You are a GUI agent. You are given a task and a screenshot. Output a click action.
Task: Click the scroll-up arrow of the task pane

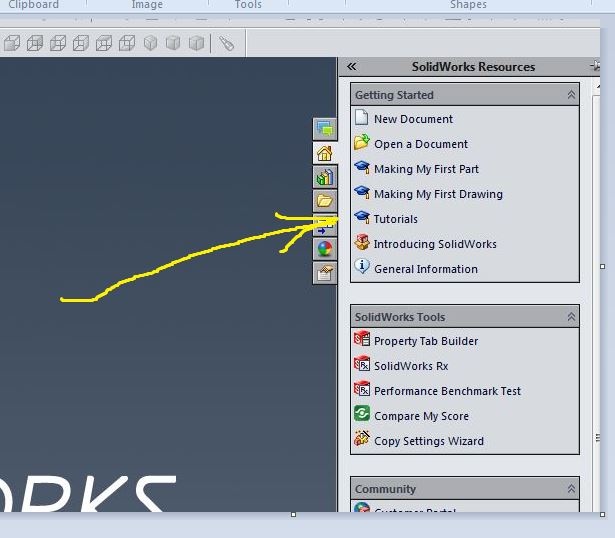click(597, 86)
